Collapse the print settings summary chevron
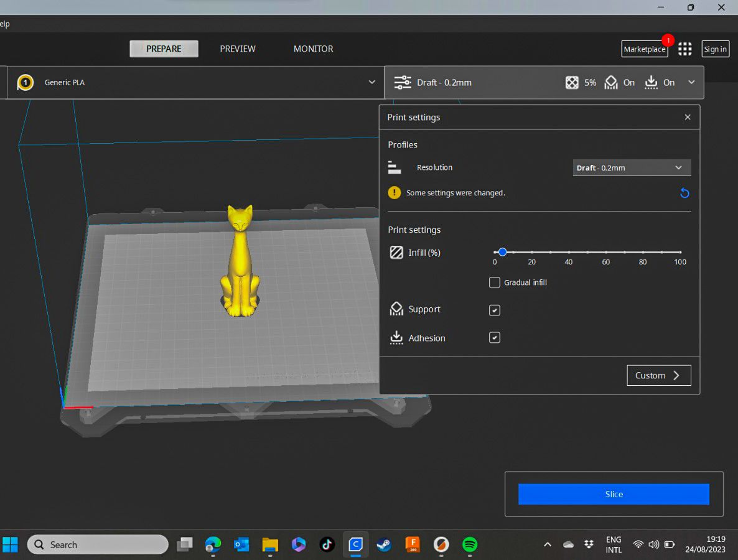738x560 pixels. pyautogui.click(x=691, y=82)
